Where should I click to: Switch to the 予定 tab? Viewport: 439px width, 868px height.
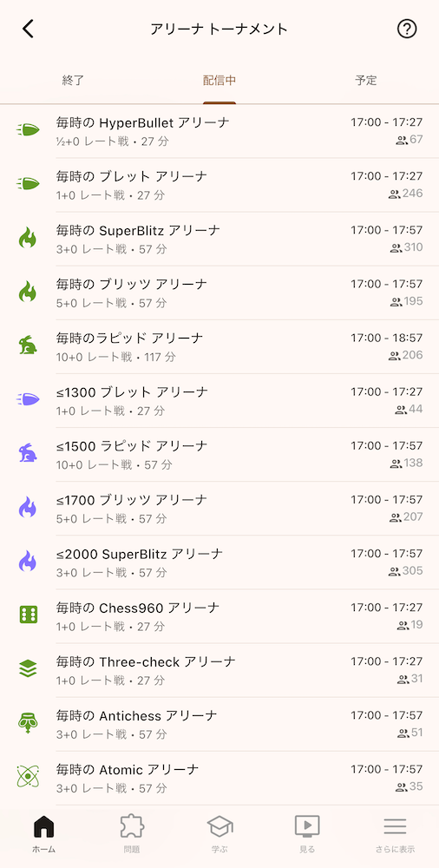[x=366, y=80]
